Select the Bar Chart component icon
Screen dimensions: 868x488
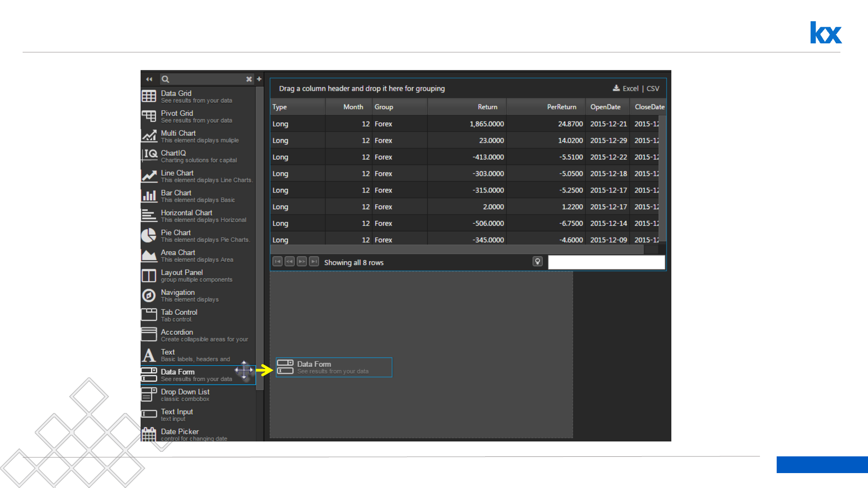point(149,196)
